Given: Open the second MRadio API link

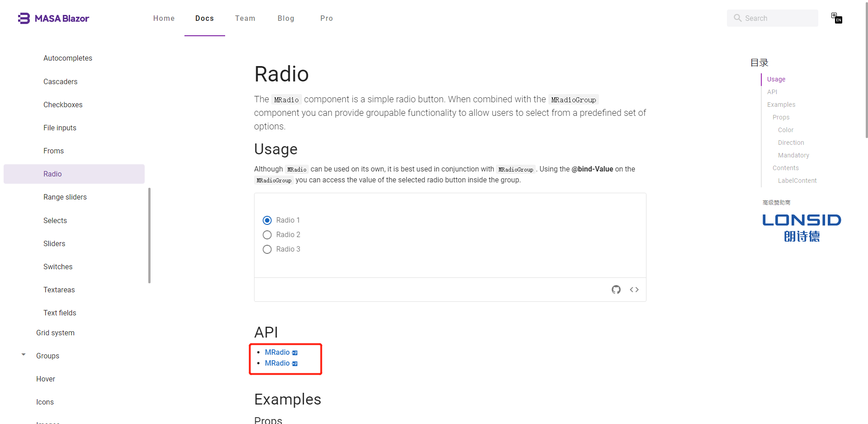Looking at the screenshot, I should [x=277, y=363].
